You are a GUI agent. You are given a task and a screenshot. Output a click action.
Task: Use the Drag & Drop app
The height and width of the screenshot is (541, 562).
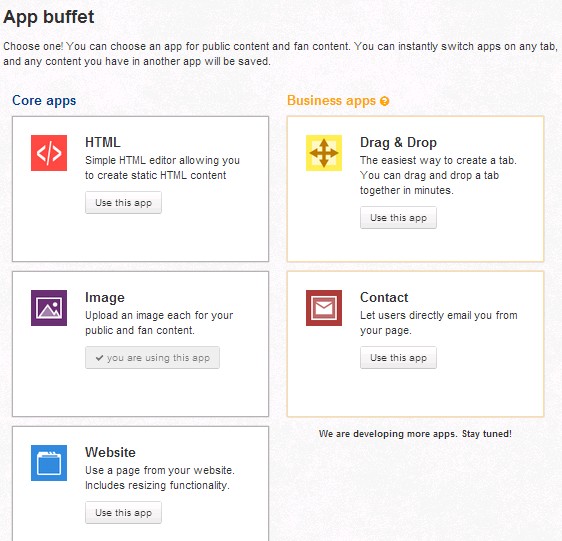(x=398, y=218)
